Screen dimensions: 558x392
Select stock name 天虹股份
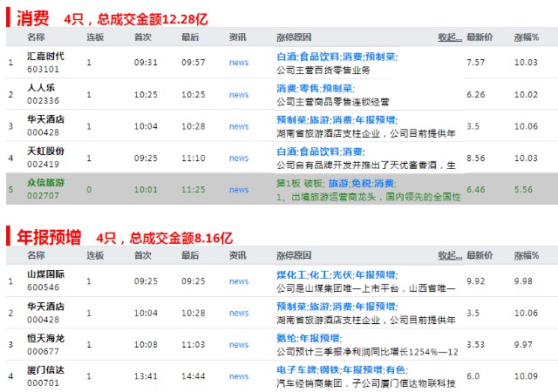click(46, 152)
